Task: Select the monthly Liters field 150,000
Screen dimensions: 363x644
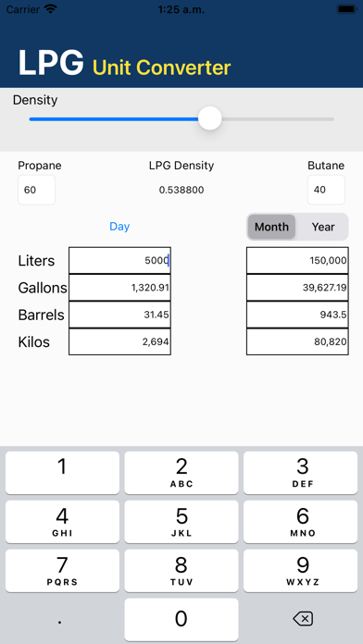Action: point(297,260)
